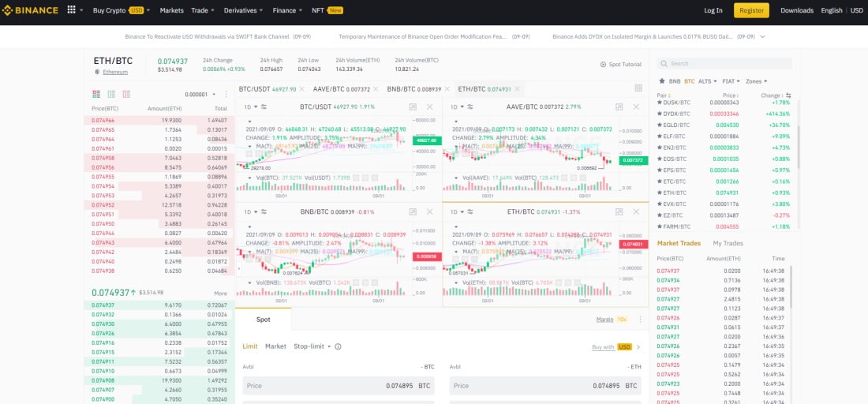Favorite the EOS/BTC pair star

tap(660, 159)
